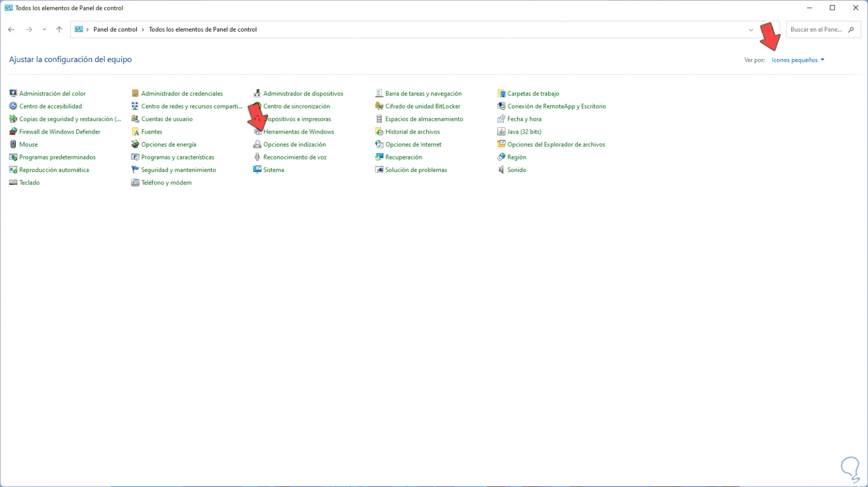Click the Teclado keyboard icon

(x=13, y=182)
